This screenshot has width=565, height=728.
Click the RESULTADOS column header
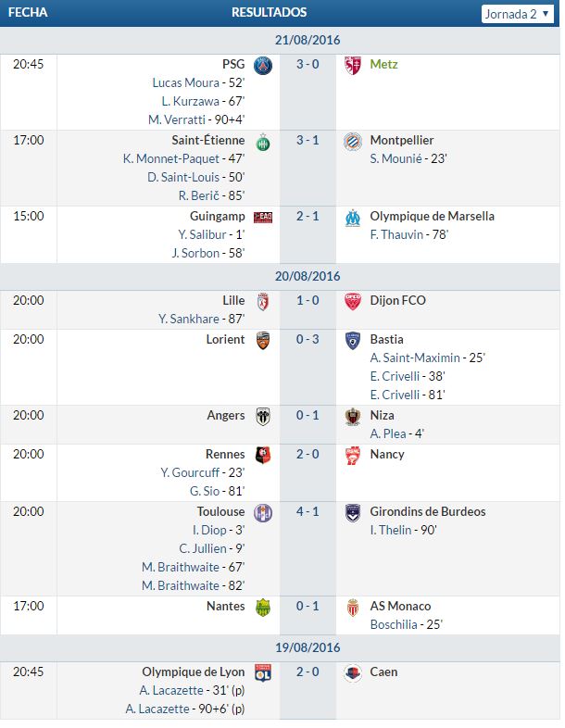270,12
